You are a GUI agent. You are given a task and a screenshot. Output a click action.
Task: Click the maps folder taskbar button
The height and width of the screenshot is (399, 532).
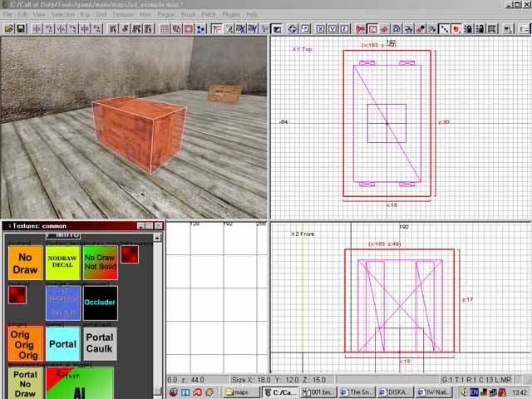[241, 392]
